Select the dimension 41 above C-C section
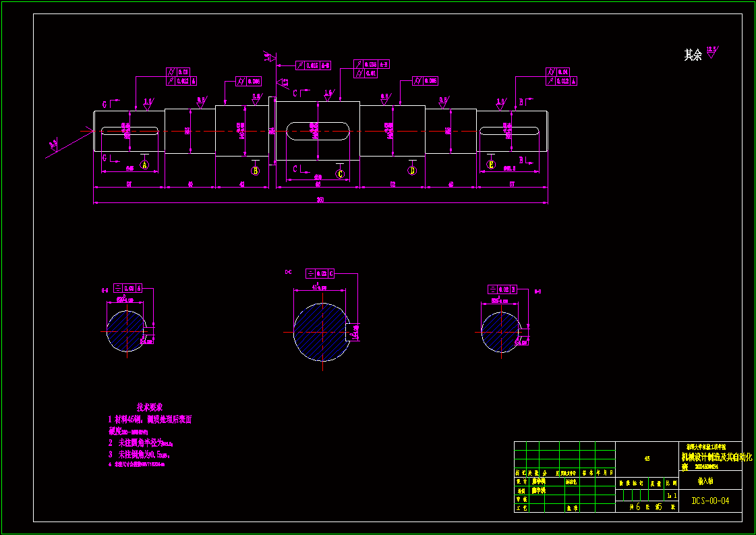Screen dimensions: 756x535 tap(320, 287)
